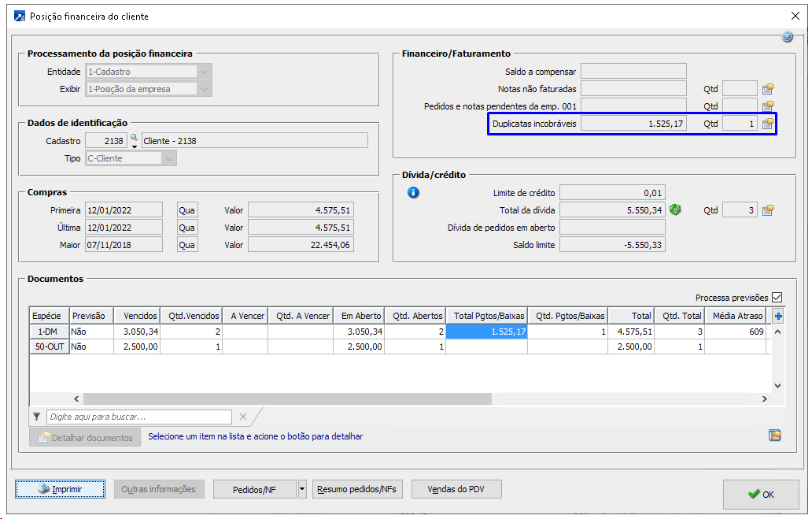Toggle the Processa previsões checkbox
812x519 pixels.
777,298
